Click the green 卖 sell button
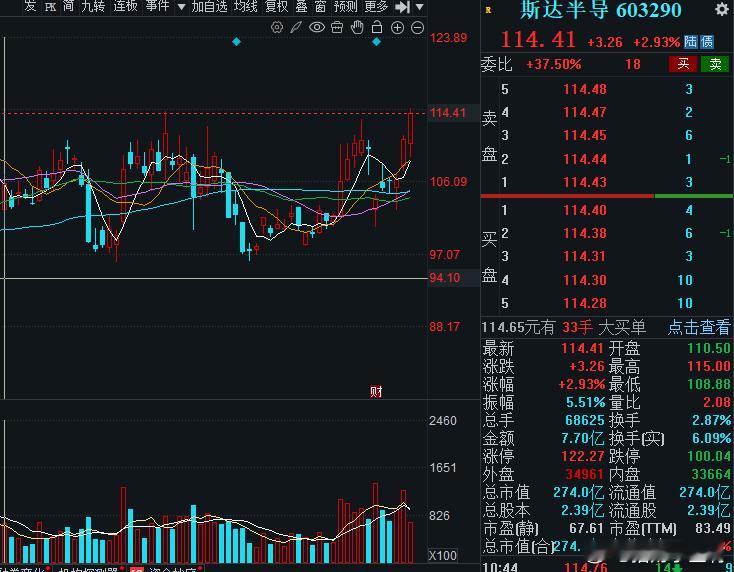 pyautogui.click(x=715, y=64)
